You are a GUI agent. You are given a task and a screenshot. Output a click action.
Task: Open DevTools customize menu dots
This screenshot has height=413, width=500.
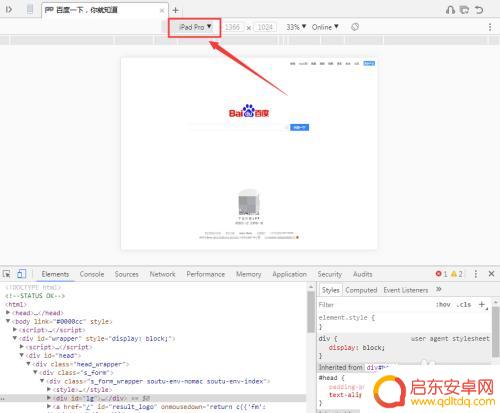pyautogui.click(x=476, y=274)
